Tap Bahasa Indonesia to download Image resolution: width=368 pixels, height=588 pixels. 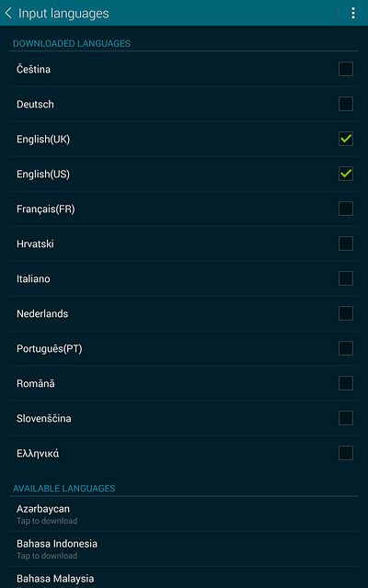184,549
